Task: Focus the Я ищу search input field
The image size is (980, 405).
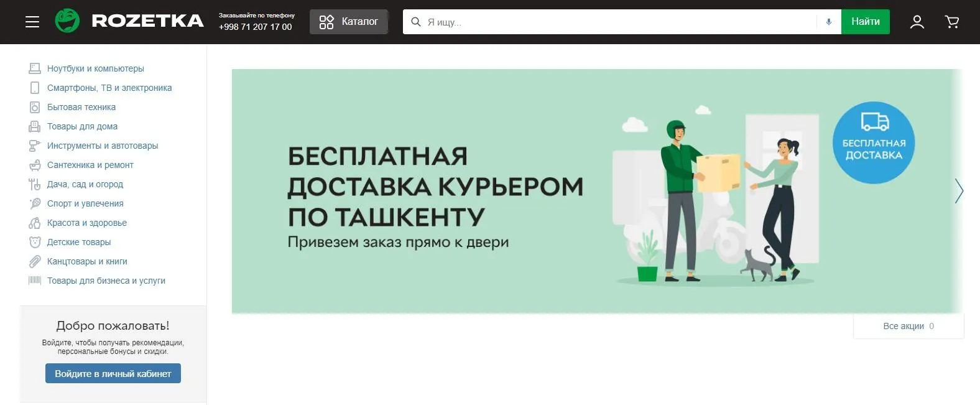Action: click(619, 22)
